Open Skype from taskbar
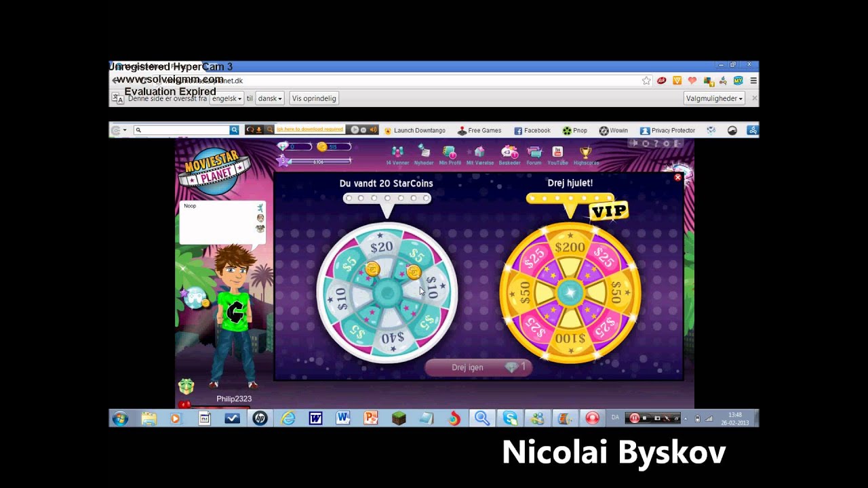 click(510, 418)
